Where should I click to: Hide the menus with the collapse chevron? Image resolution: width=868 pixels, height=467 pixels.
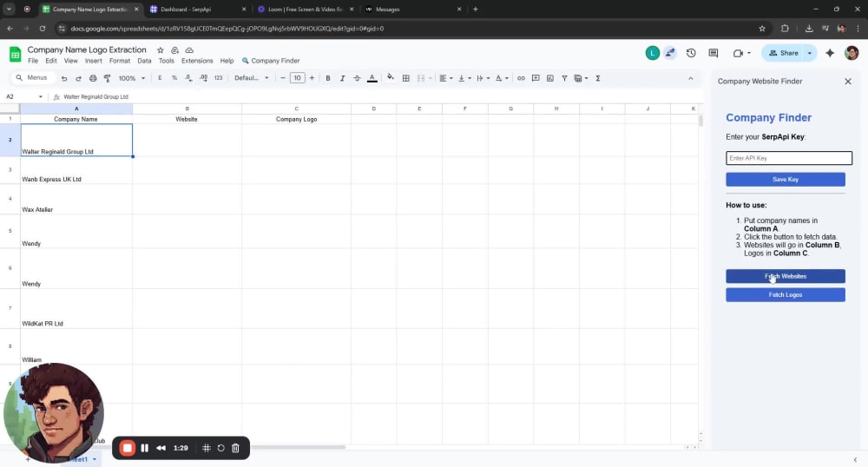pyautogui.click(x=690, y=79)
